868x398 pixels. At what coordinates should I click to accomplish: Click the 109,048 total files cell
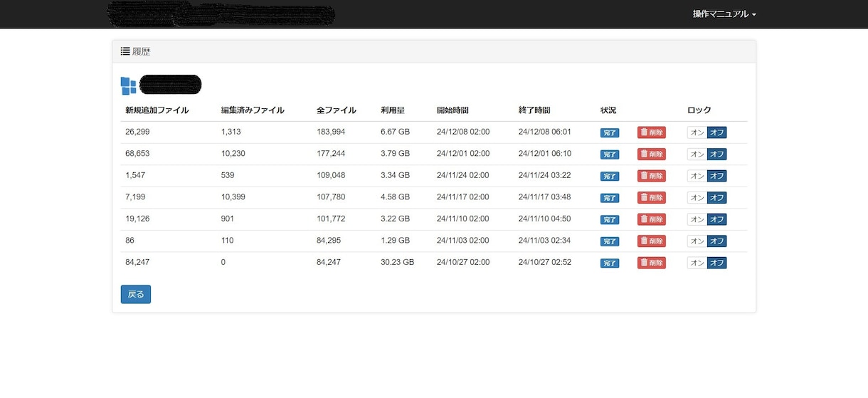331,175
